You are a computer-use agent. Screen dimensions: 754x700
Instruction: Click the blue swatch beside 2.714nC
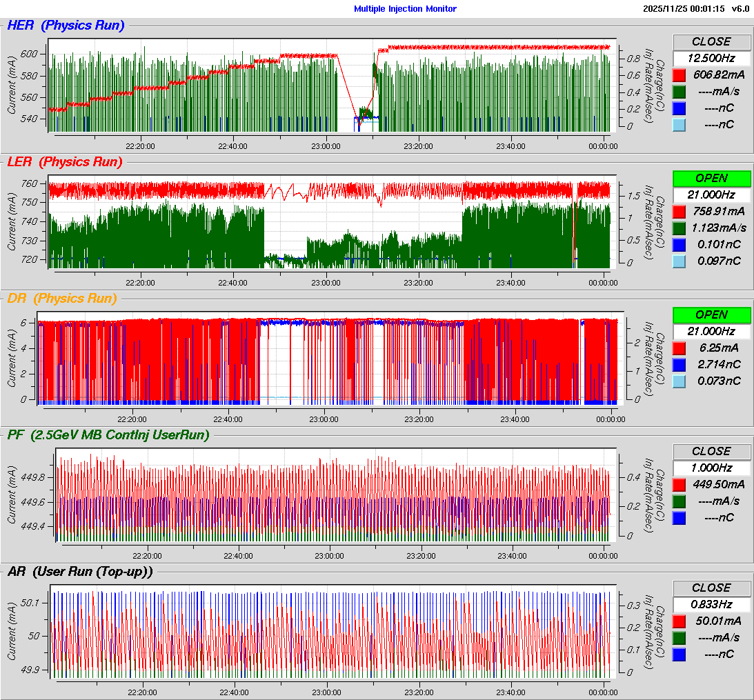point(679,364)
